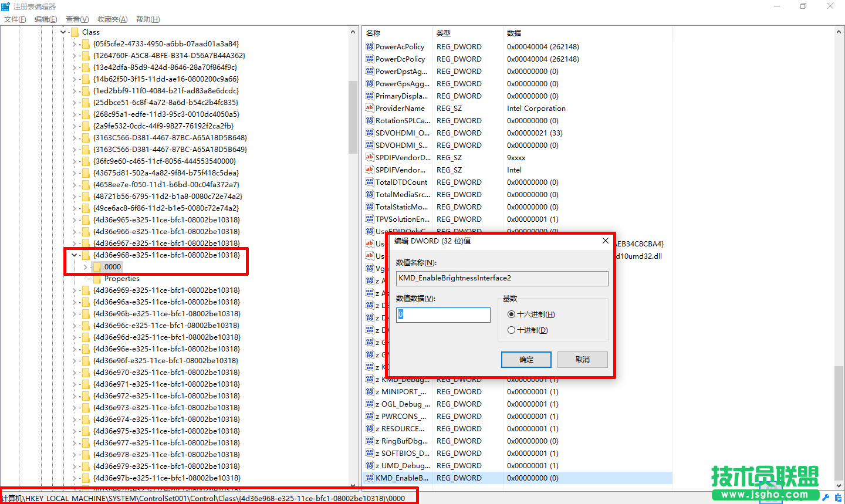This screenshot has width=845, height=504.
Task: Click the Class folder icon in tree
Action: coord(75,32)
